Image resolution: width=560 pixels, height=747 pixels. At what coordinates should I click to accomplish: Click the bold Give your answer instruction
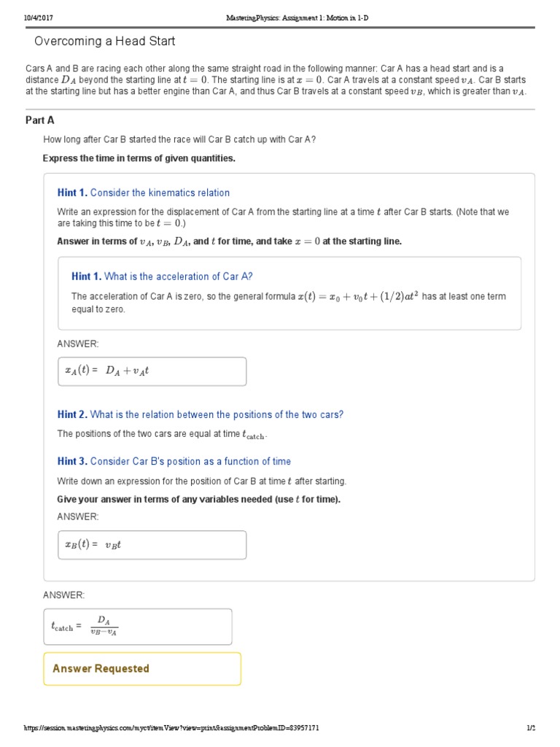pyautogui.click(x=199, y=499)
